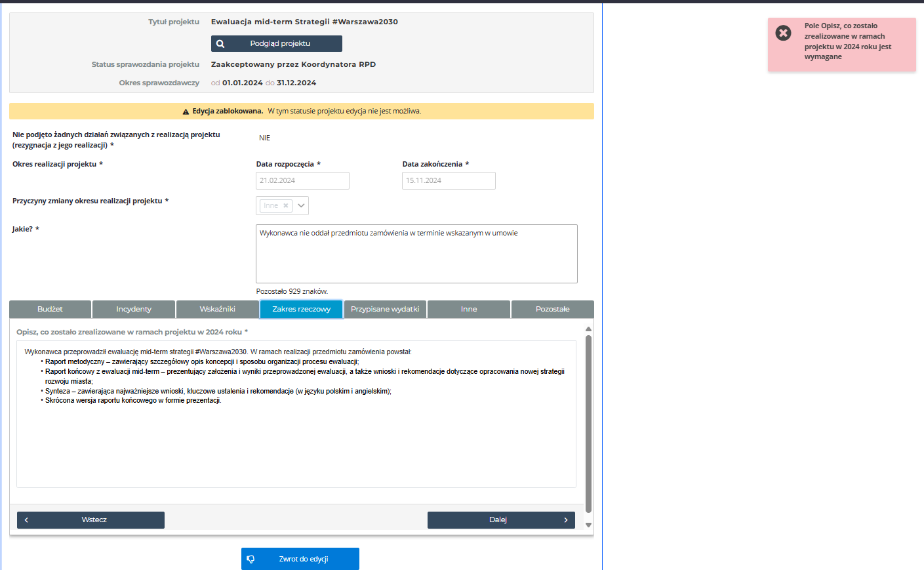Go to the Pozostałe tab
This screenshot has width=924, height=570.
coord(552,310)
